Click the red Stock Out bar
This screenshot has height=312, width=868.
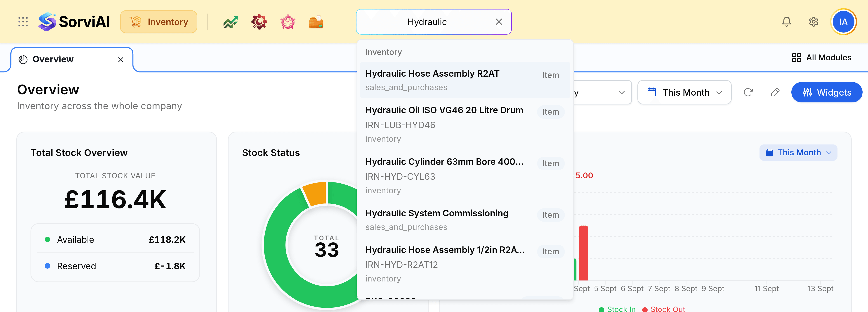pos(583,253)
